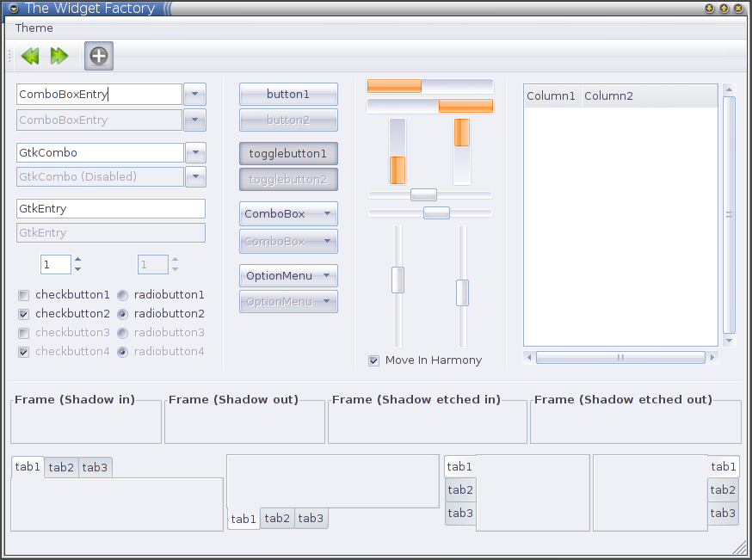Viewport: 752px width, 560px height.
Task: Click the disabled togglebutton2
Action: pos(288,179)
